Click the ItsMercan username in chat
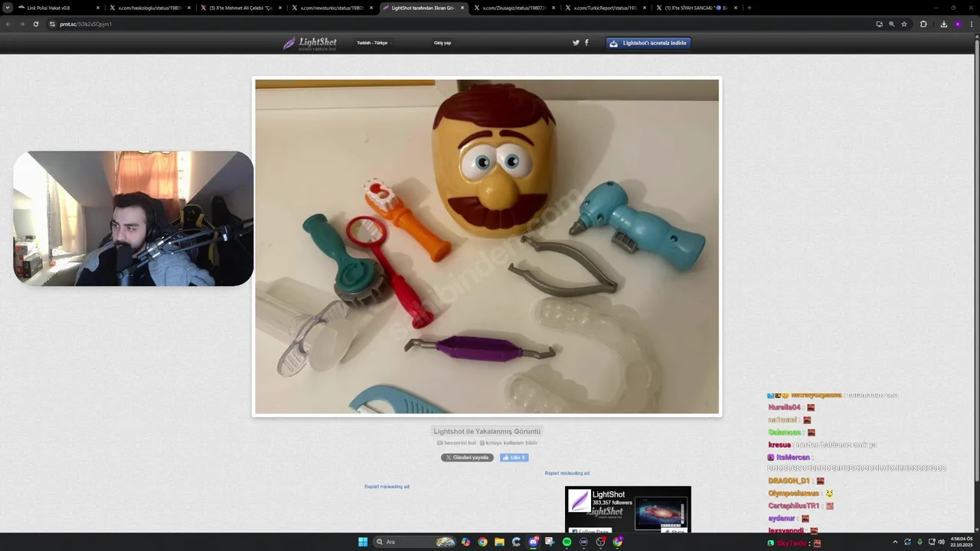This screenshot has height=551, width=980. point(792,457)
